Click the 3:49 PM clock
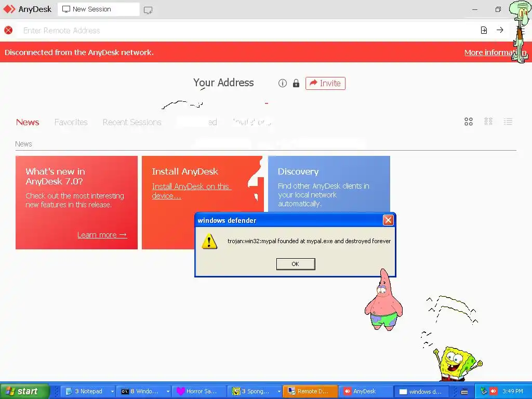532x399 pixels. coord(513,391)
